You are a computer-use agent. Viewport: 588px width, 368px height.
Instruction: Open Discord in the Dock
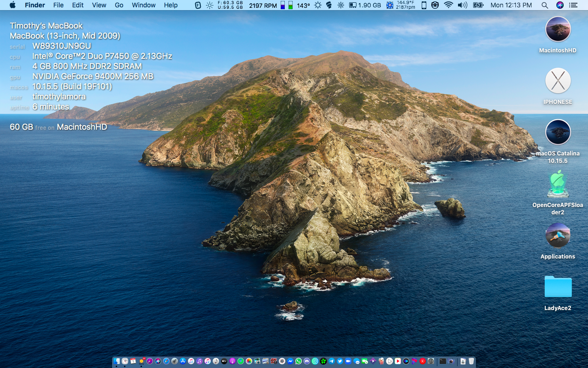[307, 361]
